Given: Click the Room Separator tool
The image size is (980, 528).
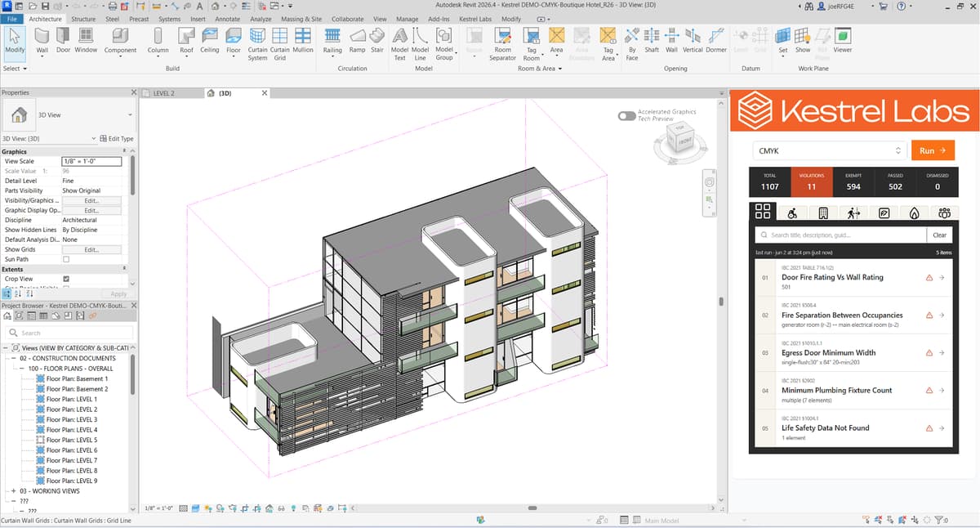Looking at the screenshot, I should [503, 44].
